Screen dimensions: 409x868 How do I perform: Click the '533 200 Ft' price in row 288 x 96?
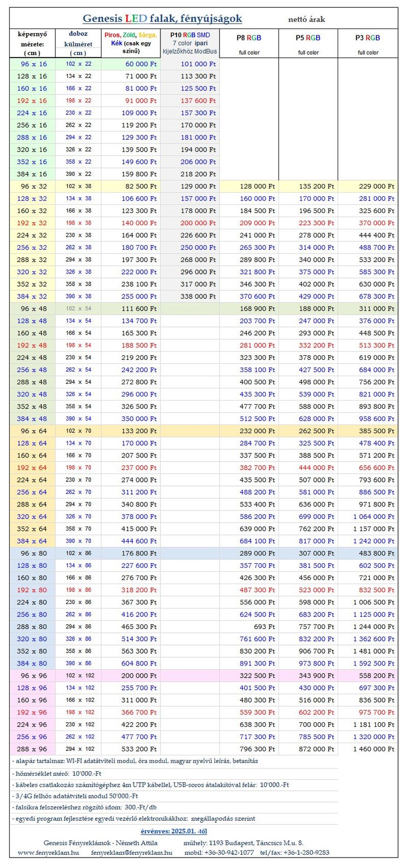click(131, 749)
